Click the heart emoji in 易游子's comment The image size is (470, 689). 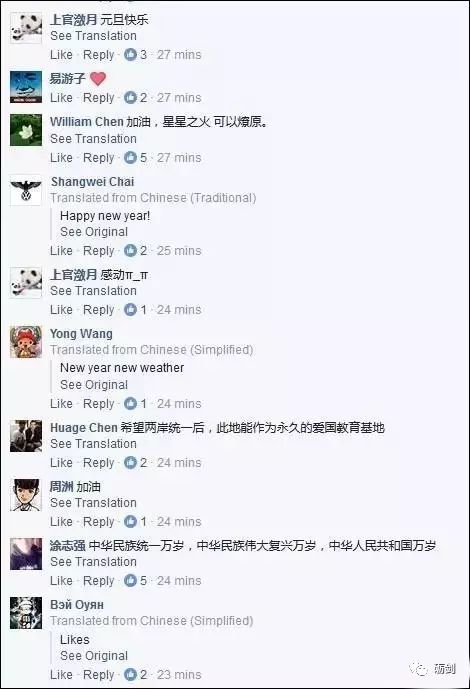tap(98, 79)
